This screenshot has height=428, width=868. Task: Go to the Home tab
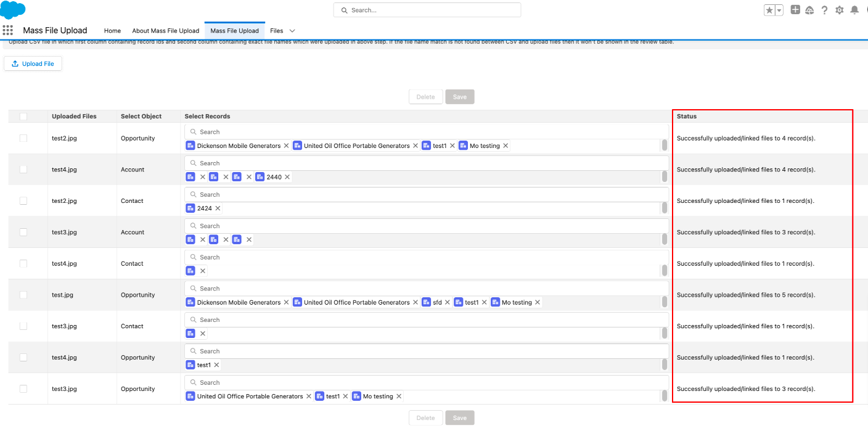(x=112, y=31)
